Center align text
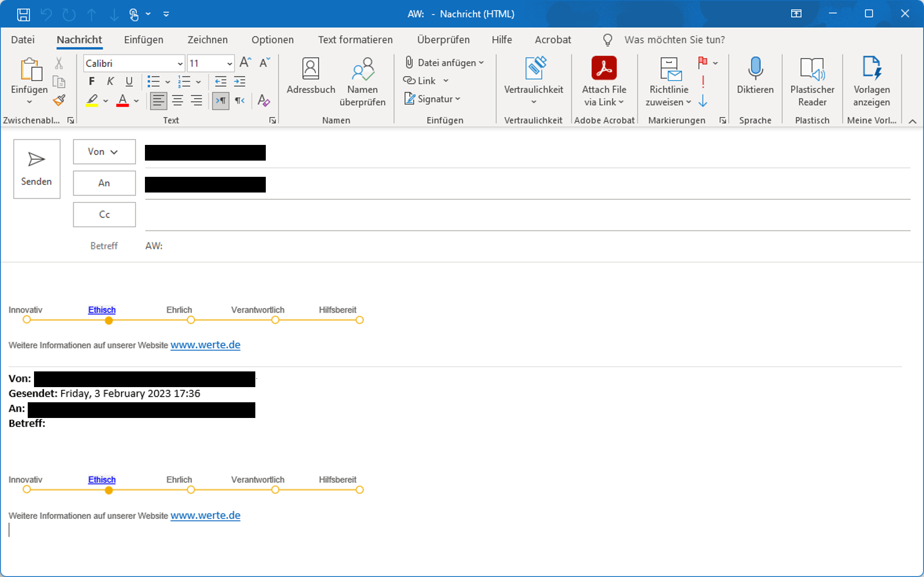This screenshot has height=577, width=924. (177, 100)
